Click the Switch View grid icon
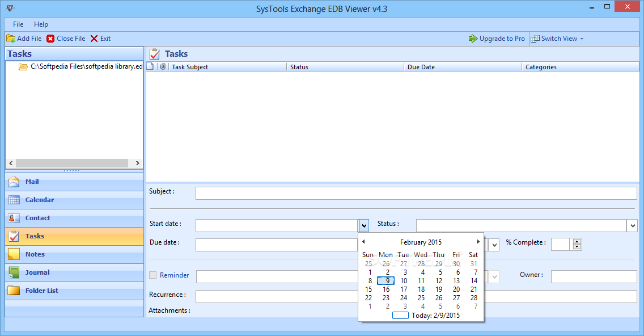The height and width of the screenshot is (336, 644). [535, 39]
